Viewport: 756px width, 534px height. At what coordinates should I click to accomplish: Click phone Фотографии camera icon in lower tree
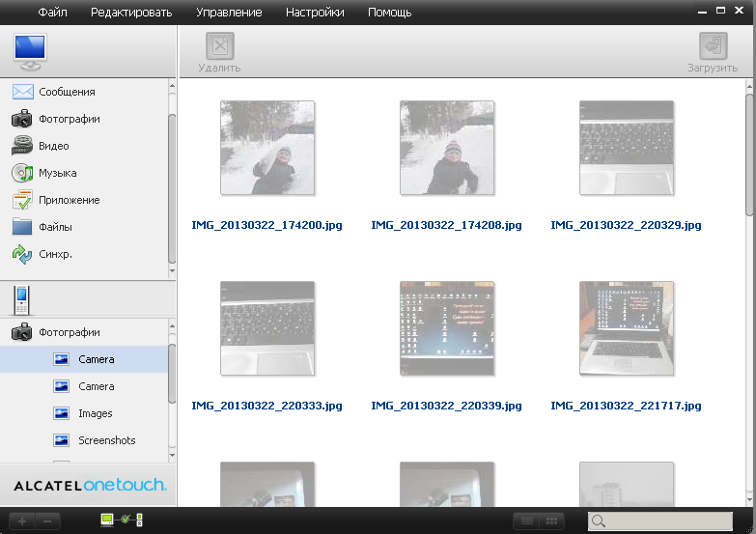point(21,332)
